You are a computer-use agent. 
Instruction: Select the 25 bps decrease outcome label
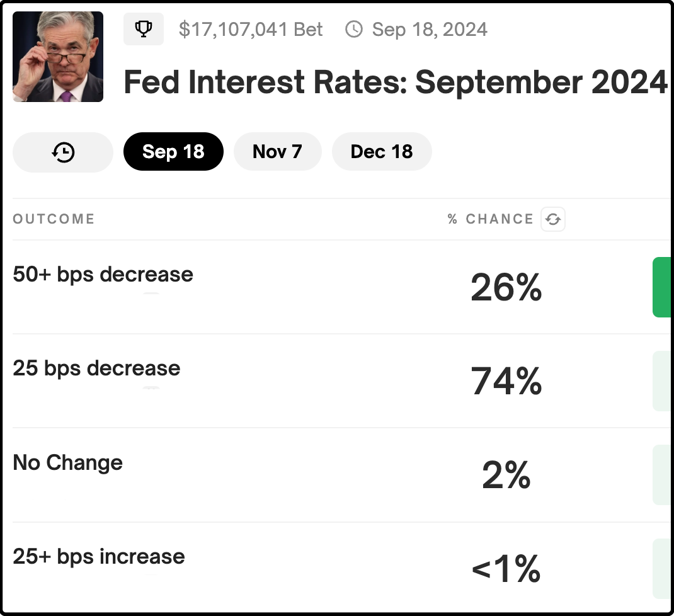point(97,368)
